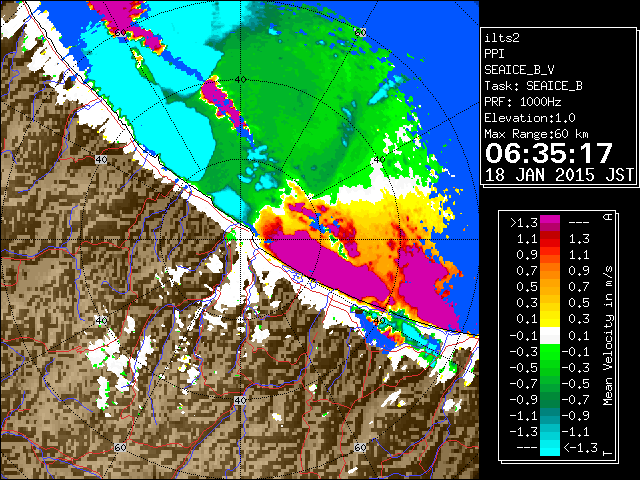
Task: Click the '40' range label due north of center
Action: click(240, 80)
